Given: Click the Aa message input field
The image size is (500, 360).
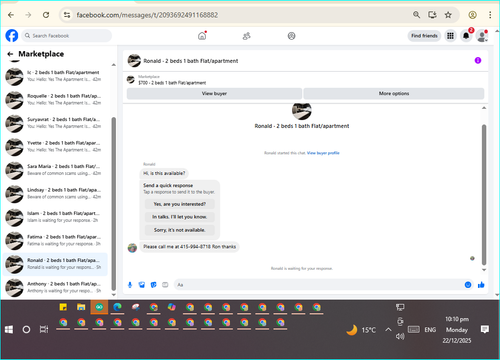Looking at the screenshot, I should (318, 285).
